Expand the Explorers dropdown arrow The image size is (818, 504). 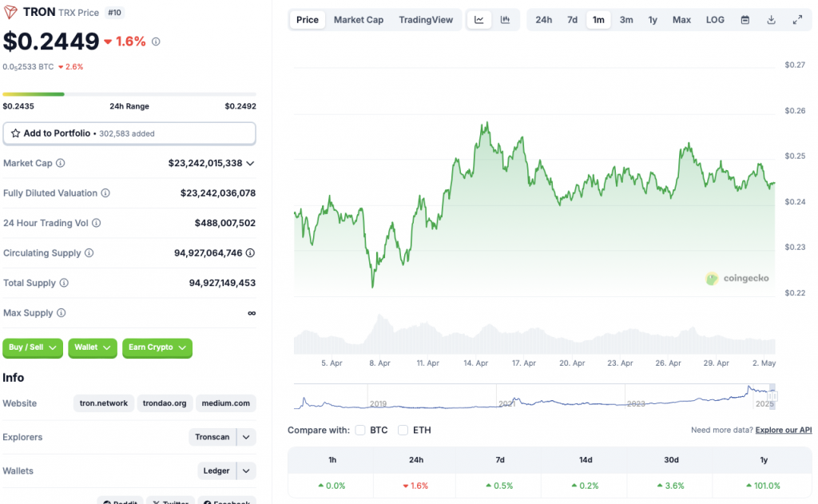pyautogui.click(x=246, y=437)
